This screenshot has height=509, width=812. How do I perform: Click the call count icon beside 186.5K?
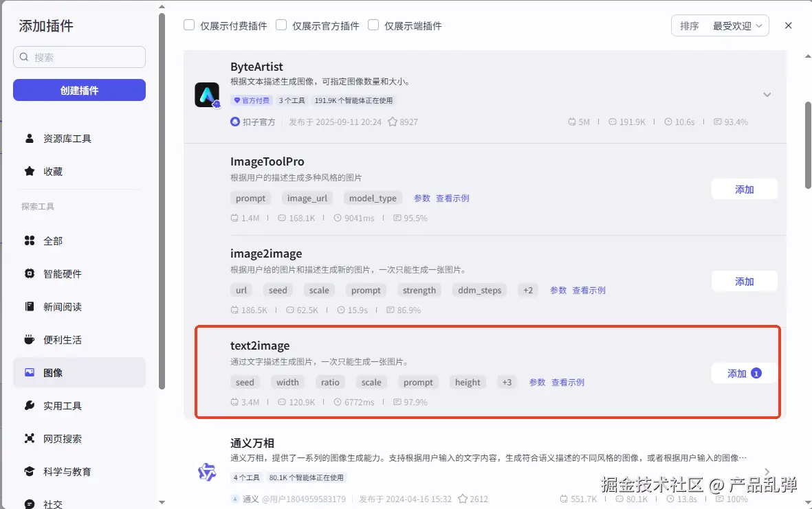(x=234, y=310)
